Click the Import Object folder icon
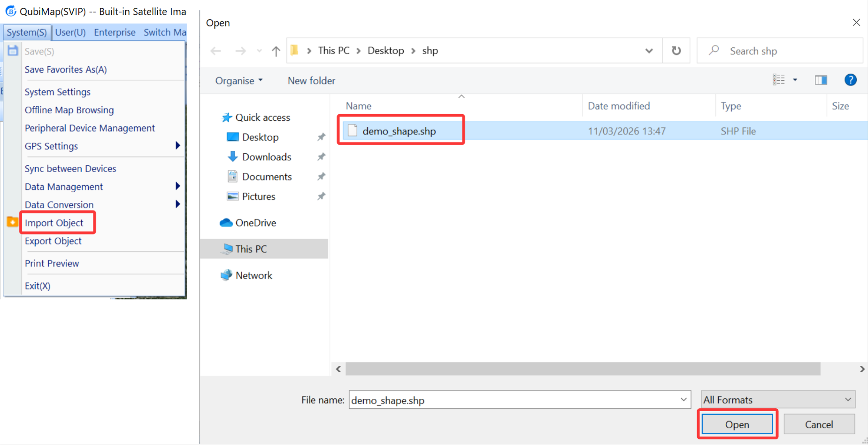This screenshot has height=445, width=868. pyautogui.click(x=13, y=222)
